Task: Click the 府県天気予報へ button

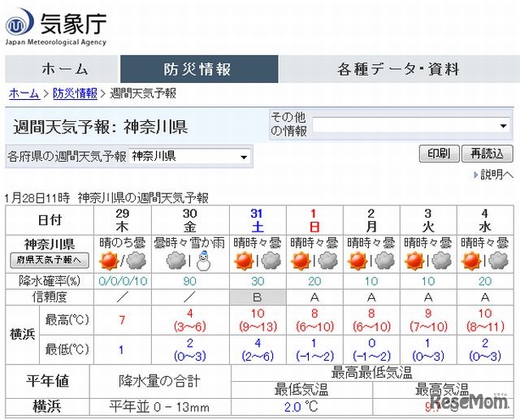Action: pyautogui.click(x=49, y=261)
